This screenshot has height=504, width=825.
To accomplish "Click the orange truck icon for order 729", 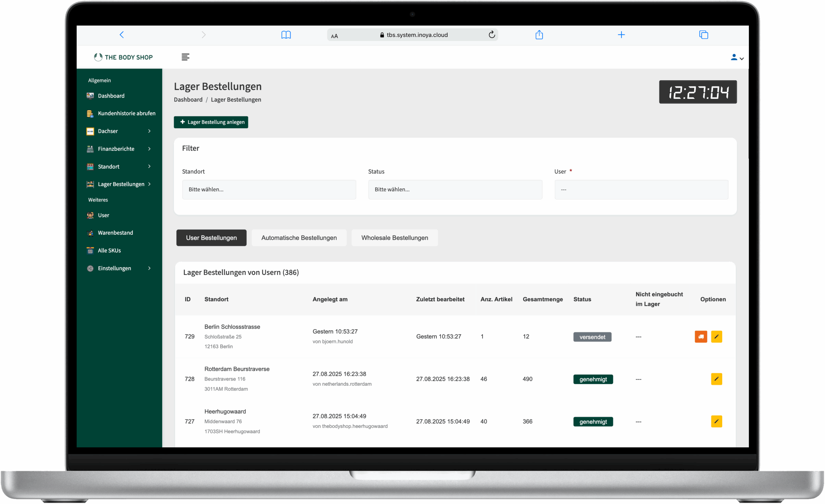I will point(701,336).
